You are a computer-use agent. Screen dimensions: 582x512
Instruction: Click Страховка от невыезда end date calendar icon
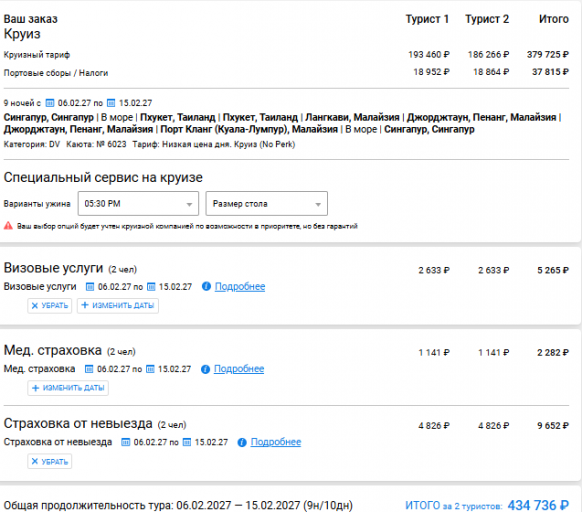pyautogui.click(x=187, y=442)
